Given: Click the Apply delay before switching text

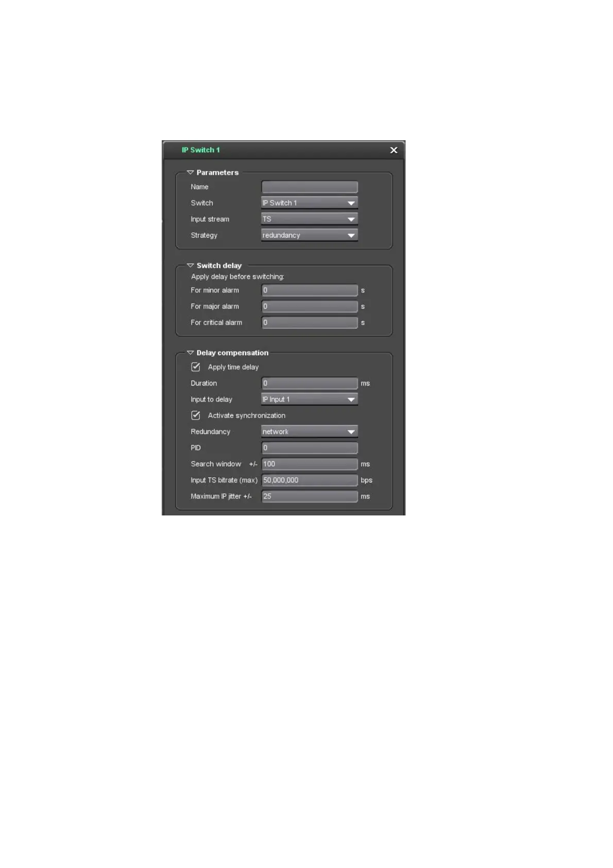Looking at the screenshot, I should pos(237,277).
